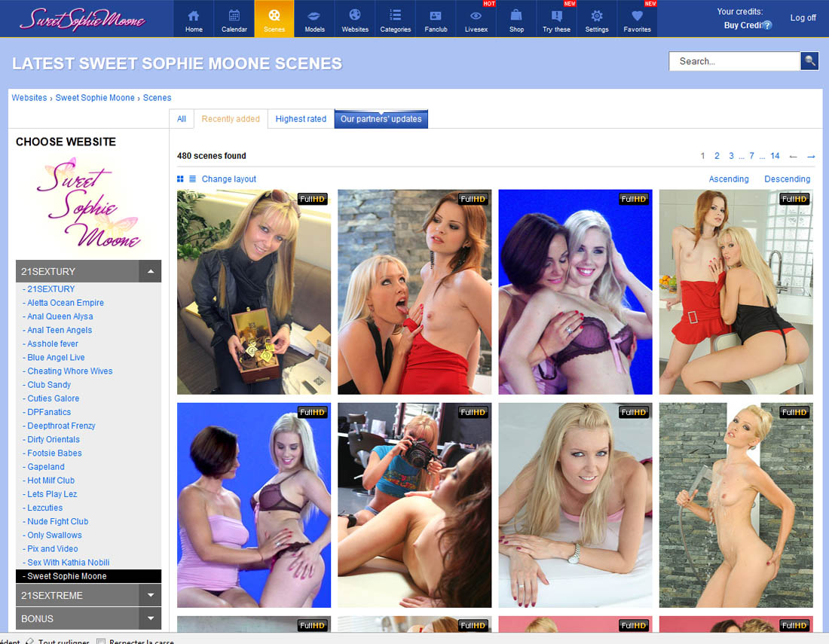This screenshot has width=829, height=644.
Task: Select Aletta Ocean Empire site
Action: pyautogui.click(x=65, y=303)
